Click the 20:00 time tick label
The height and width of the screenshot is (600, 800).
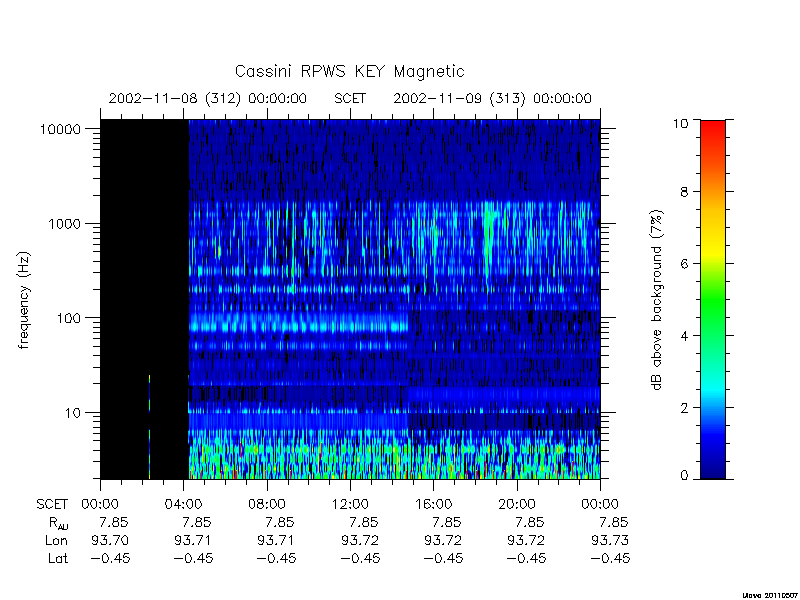click(517, 505)
